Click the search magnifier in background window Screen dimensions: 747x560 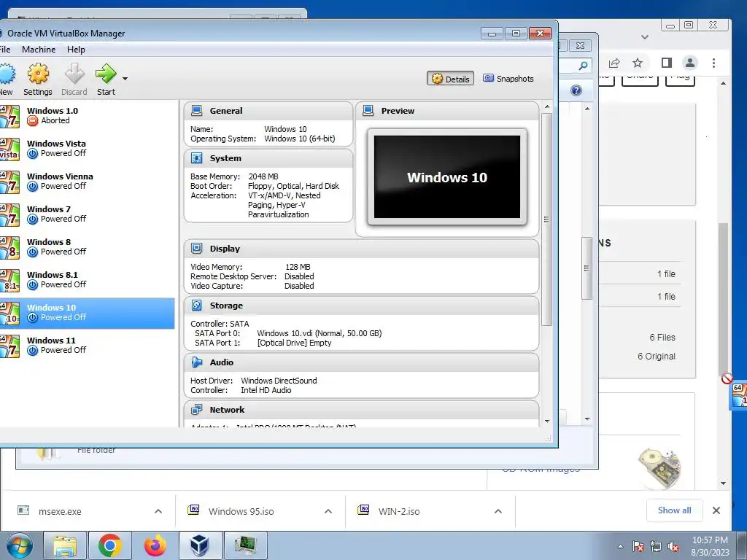pyautogui.click(x=583, y=66)
